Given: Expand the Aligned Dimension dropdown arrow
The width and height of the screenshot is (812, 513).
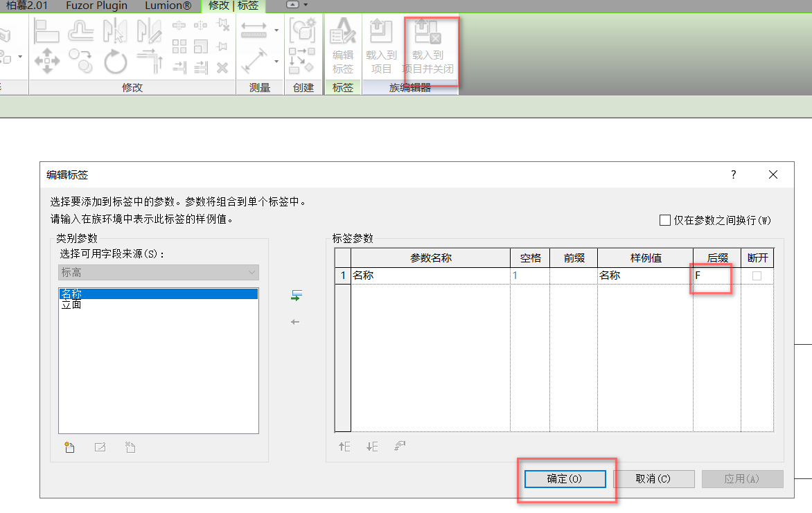Looking at the screenshot, I should (276, 61).
